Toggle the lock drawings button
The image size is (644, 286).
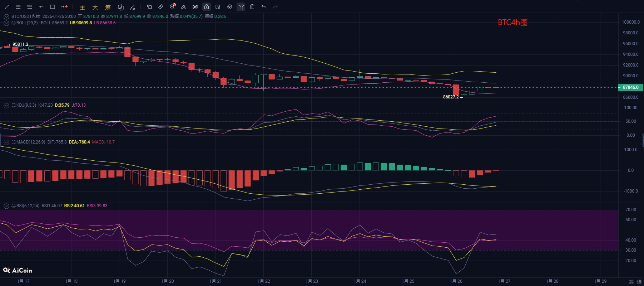pos(207,7)
